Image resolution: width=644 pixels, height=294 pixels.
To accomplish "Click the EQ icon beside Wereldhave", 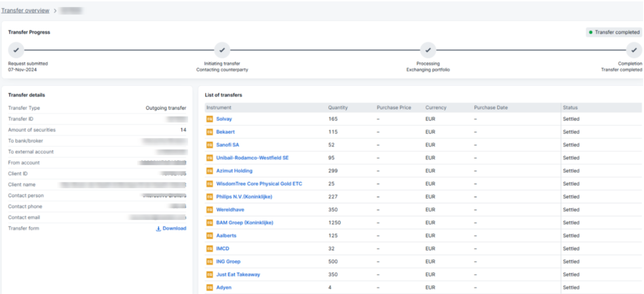I will pyautogui.click(x=210, y=210).
